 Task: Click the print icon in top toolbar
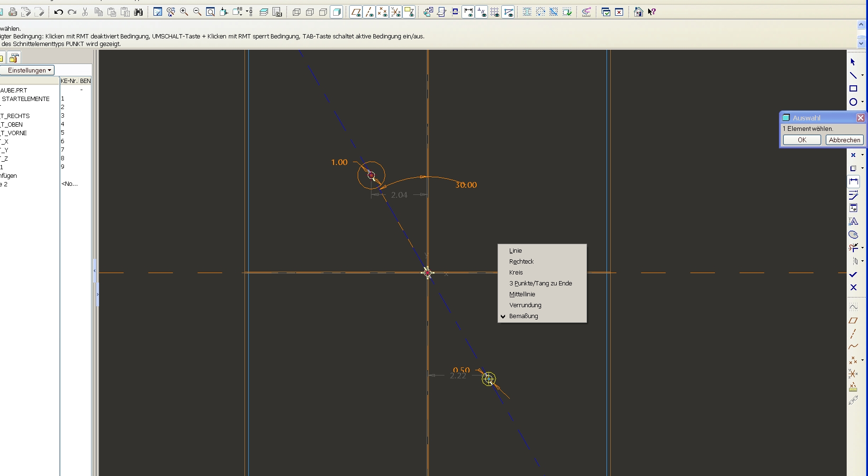pos(13,12)
